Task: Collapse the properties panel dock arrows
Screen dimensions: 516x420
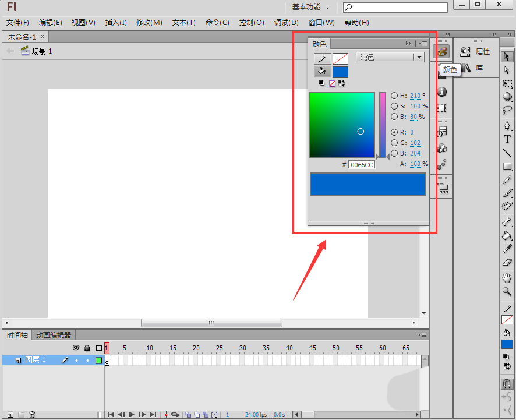Action: point(494,34)
